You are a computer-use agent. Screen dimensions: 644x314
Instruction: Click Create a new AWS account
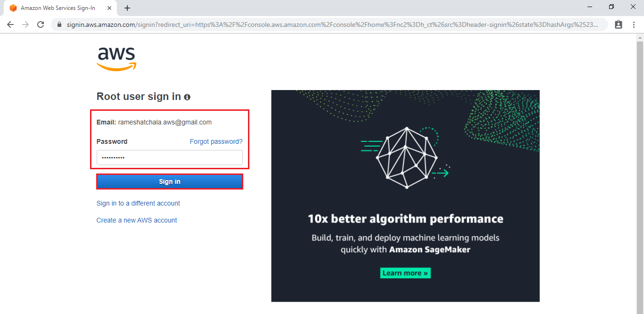136,220
